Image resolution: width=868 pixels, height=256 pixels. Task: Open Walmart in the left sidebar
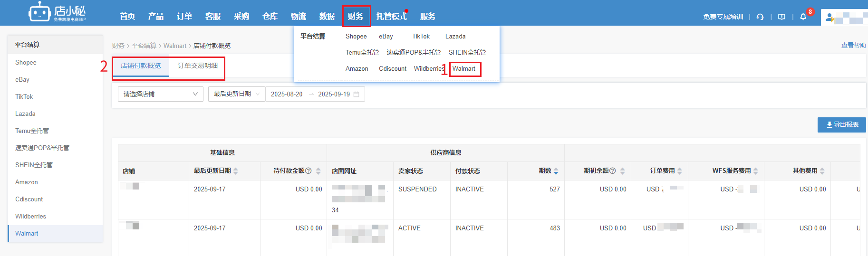(55, 233)
